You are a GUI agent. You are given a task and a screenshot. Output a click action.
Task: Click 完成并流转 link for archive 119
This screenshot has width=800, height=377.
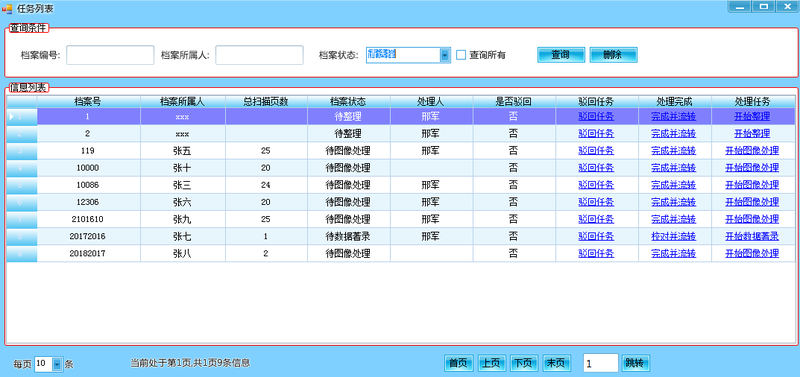673,151
